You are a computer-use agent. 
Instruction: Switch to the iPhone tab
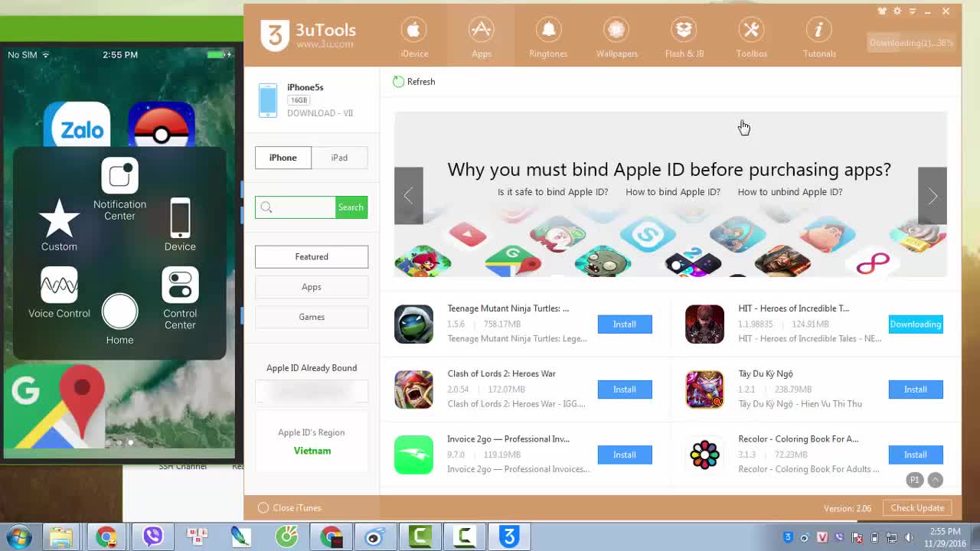click(x=283, y=158)
